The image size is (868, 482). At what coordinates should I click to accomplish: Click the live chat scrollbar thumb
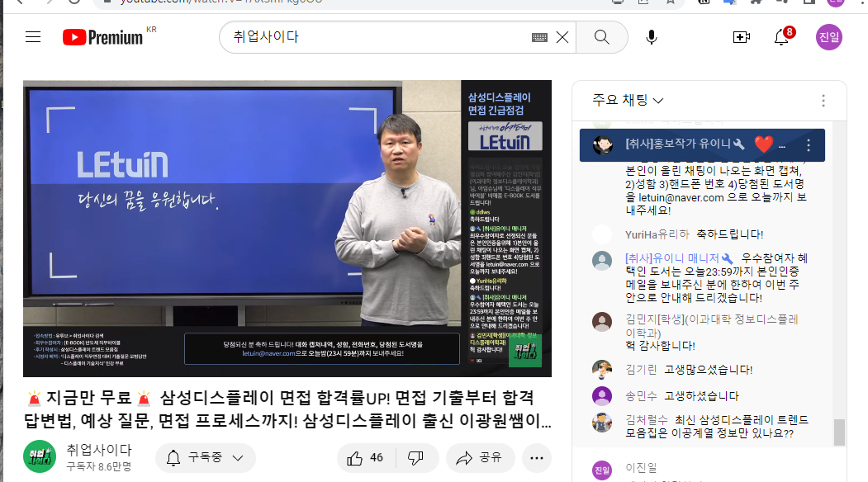tap(839, 432)
